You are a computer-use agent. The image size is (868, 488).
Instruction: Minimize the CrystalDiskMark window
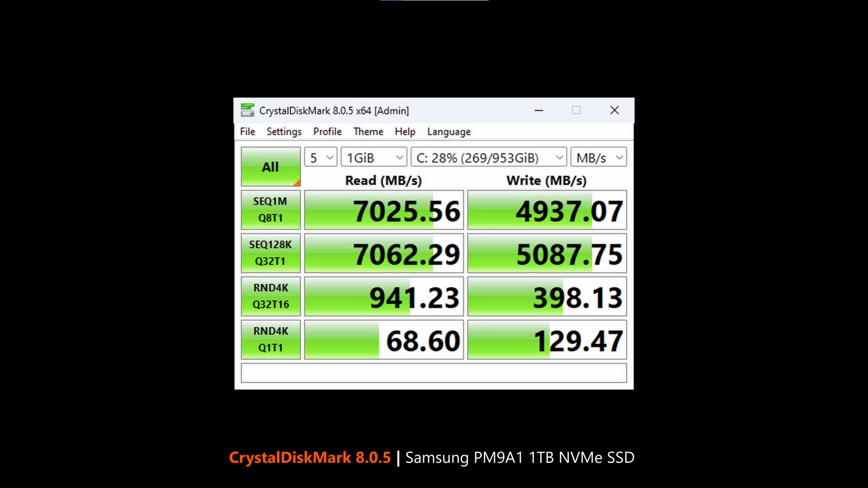pos(539,110)
